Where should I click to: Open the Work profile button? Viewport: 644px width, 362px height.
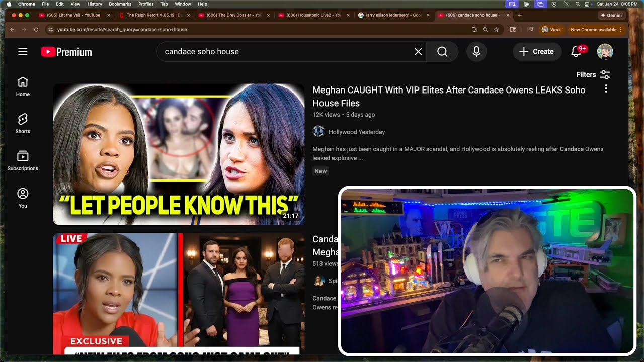(551, 30)
